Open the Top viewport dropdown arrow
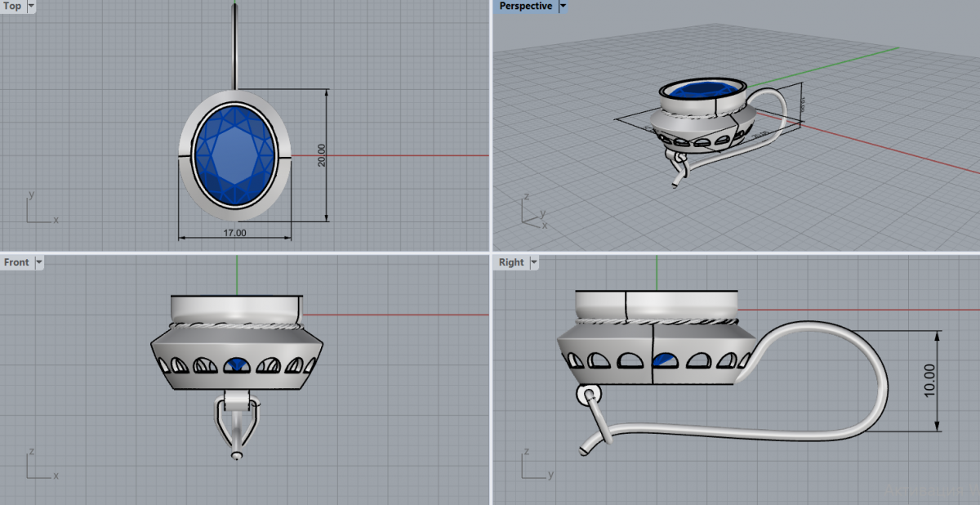980x505 pixels. tap(31, 7)
